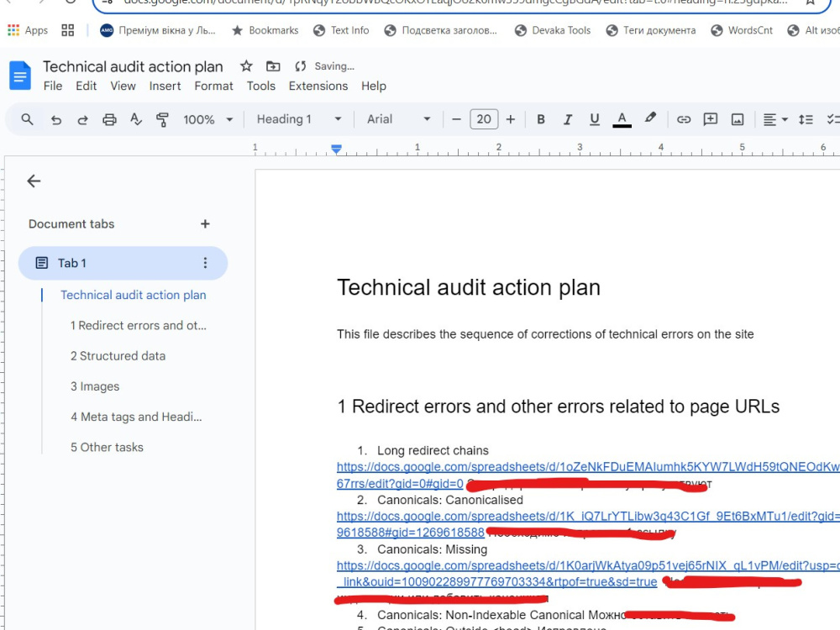The image size is (840, 630).
Task: Click the insert link icon
Action: point(684,119)
